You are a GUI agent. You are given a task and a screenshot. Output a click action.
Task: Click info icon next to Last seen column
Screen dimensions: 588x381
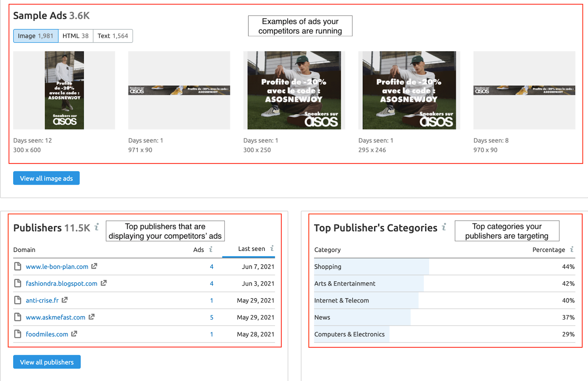(x=272, y=248)
